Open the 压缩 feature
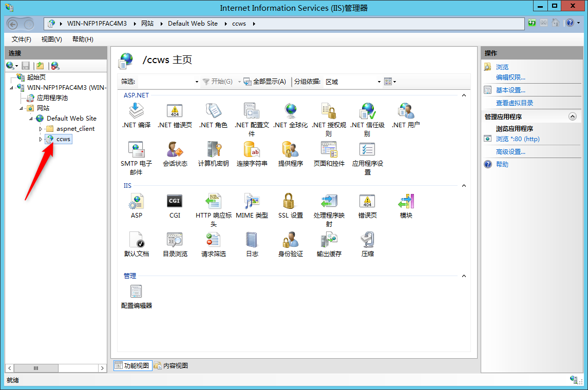 click(x=368, y=244)
